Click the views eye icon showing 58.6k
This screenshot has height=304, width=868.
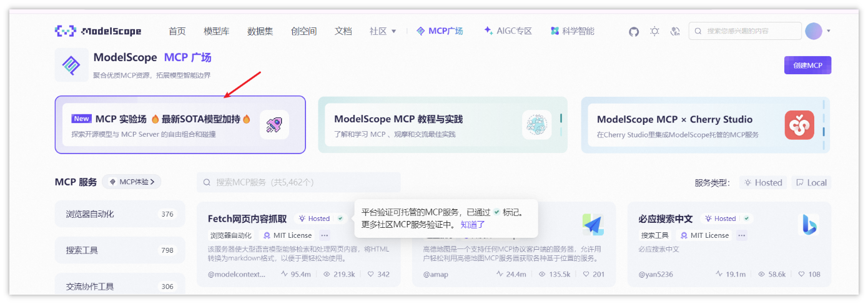[761, 274]
